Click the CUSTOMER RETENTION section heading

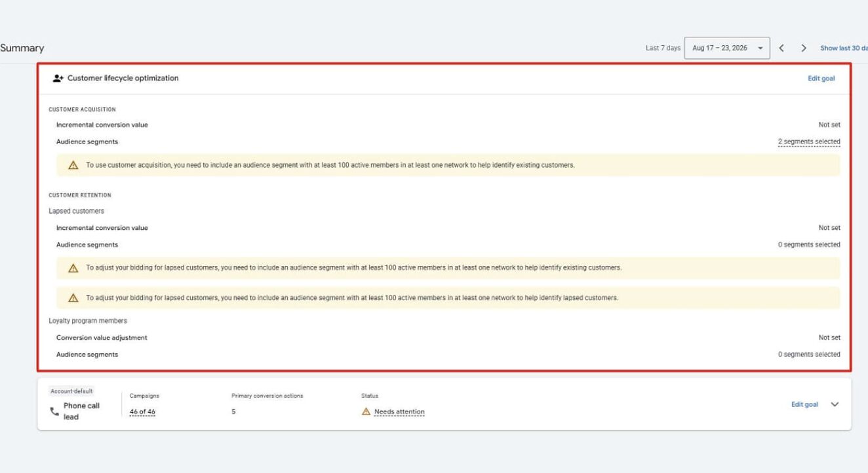click(80, 195)
